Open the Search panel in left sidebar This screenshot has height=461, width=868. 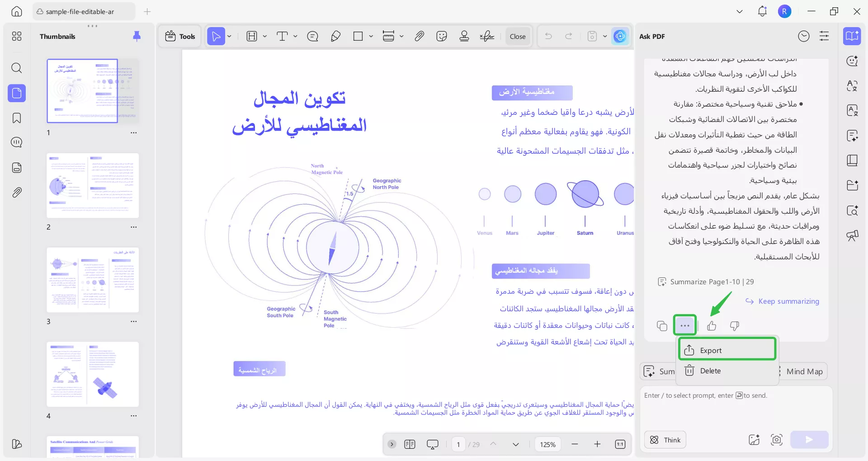point(17,68)
